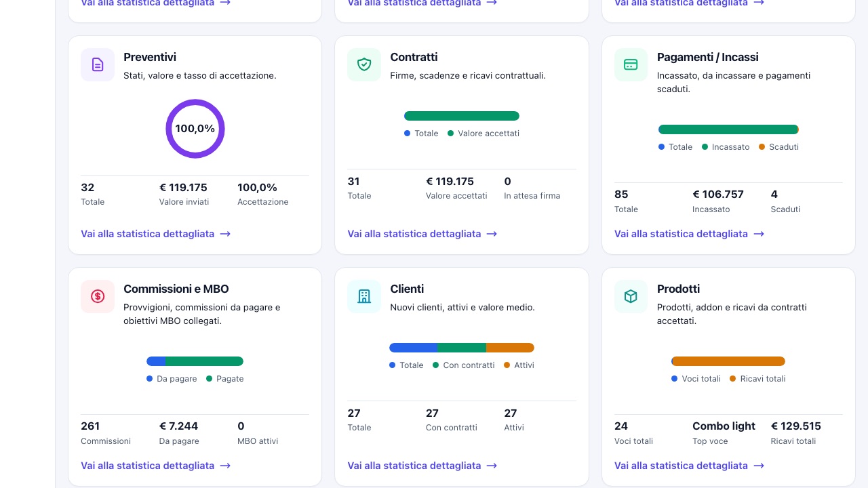Select the "Scaduti" legend entry in Pagamenti
The height and width of the screenshot is (488, 868).
(x=778, y=147)
